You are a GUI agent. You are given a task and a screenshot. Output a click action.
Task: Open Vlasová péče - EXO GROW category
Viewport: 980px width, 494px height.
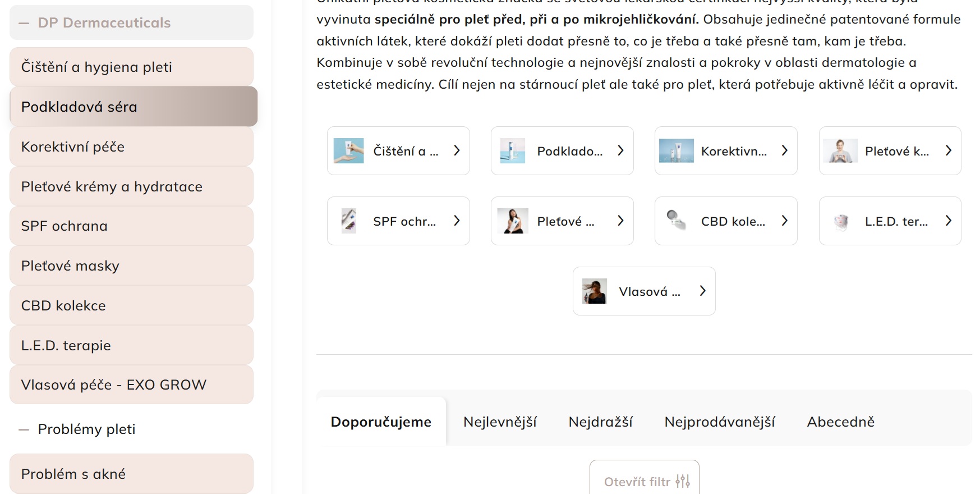[131, 385]
